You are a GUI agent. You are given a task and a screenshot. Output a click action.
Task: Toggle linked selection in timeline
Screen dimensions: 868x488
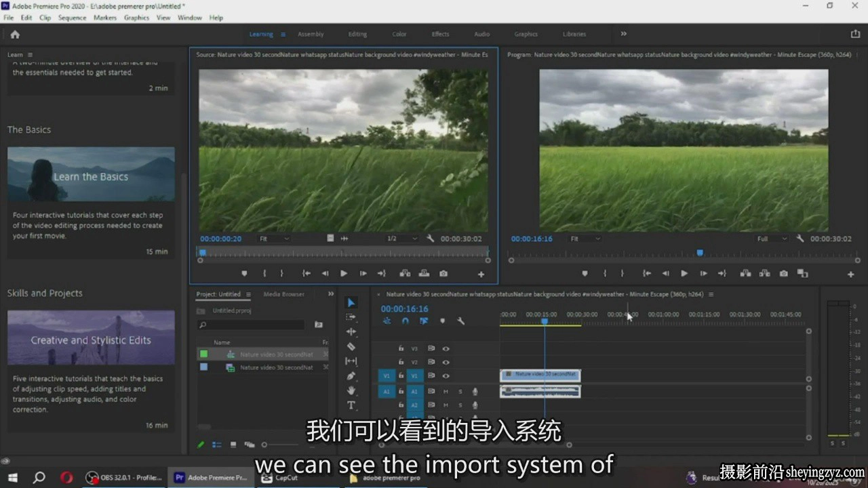424,321
